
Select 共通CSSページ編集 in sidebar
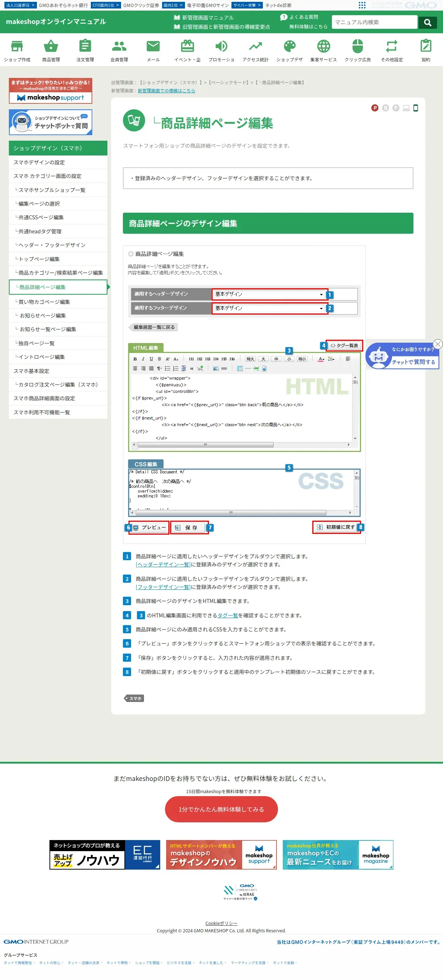58,217
